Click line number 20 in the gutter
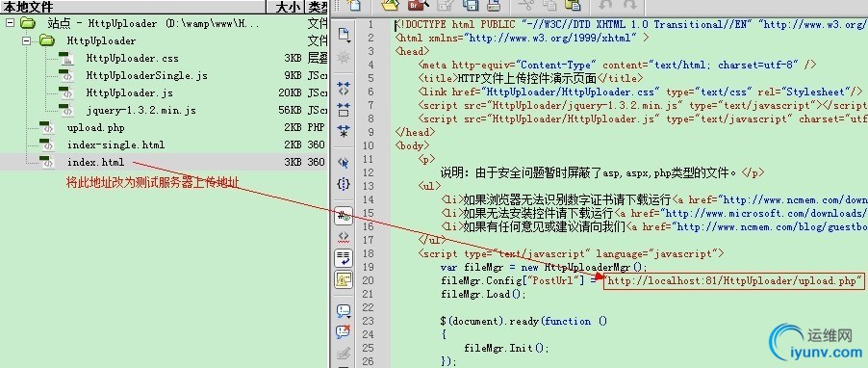This screenshot has height=368, width=868. coord(369,280)
